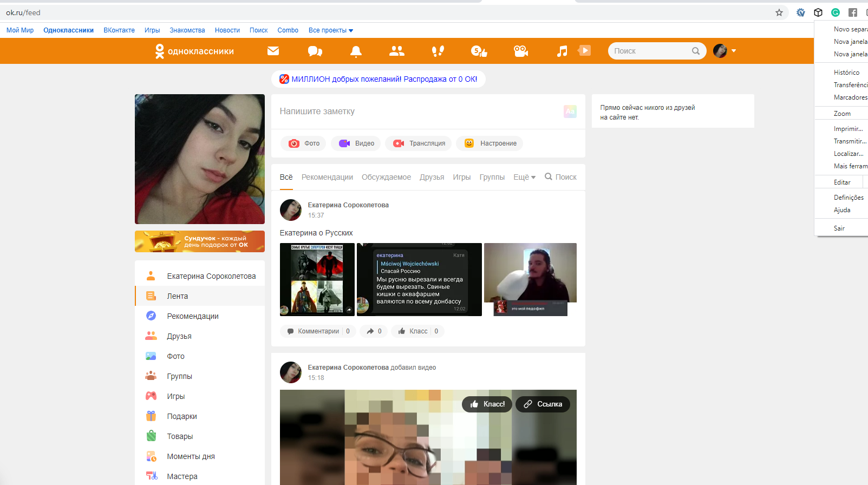Switch to the Игры feed tab
Screen dimensions: 868x485
(x=461, y=177)
